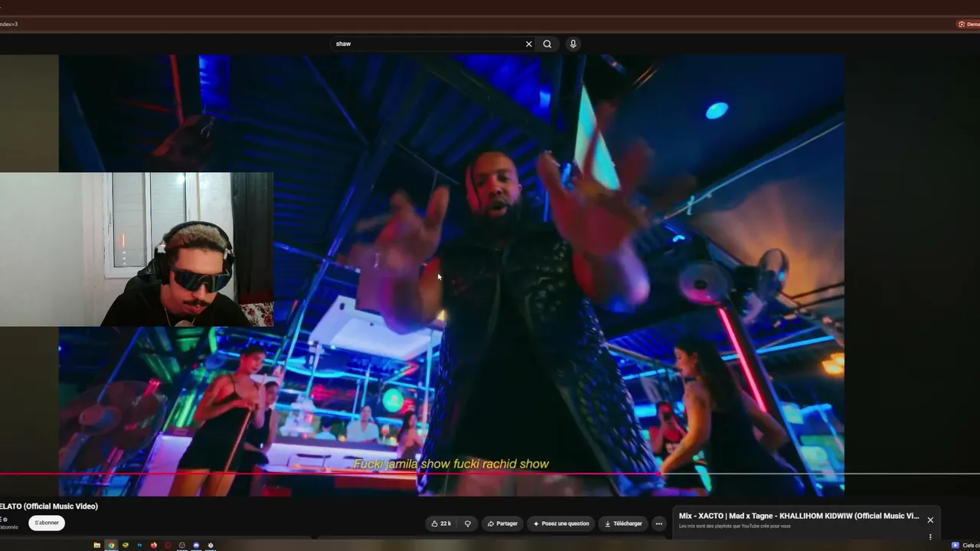980x551 pixels.
Task: Download the video with Télécharger
Action: point(623,523)
